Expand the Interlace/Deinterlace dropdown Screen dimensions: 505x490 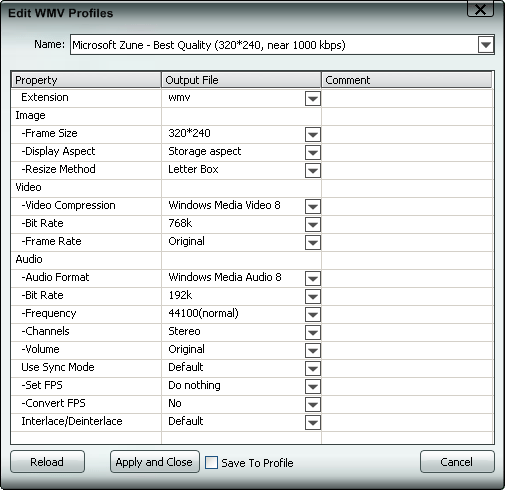[x=313, y=423]
